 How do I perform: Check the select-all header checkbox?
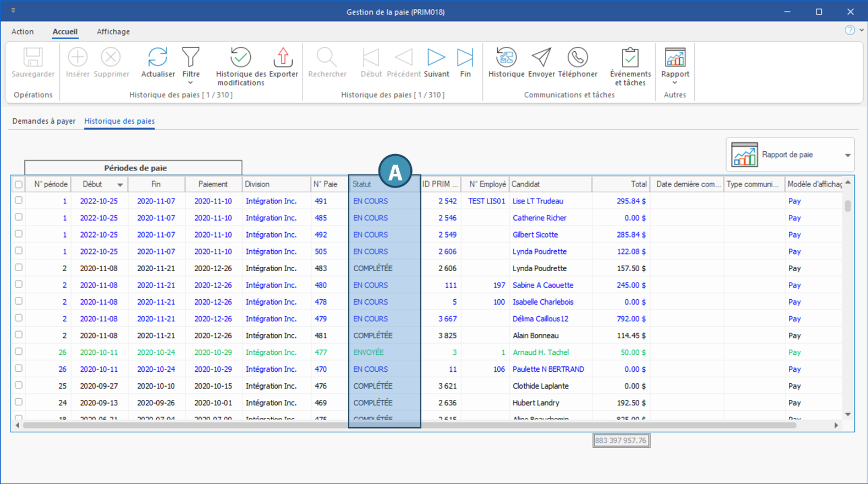pyautogui.click(x=19, y=185)
